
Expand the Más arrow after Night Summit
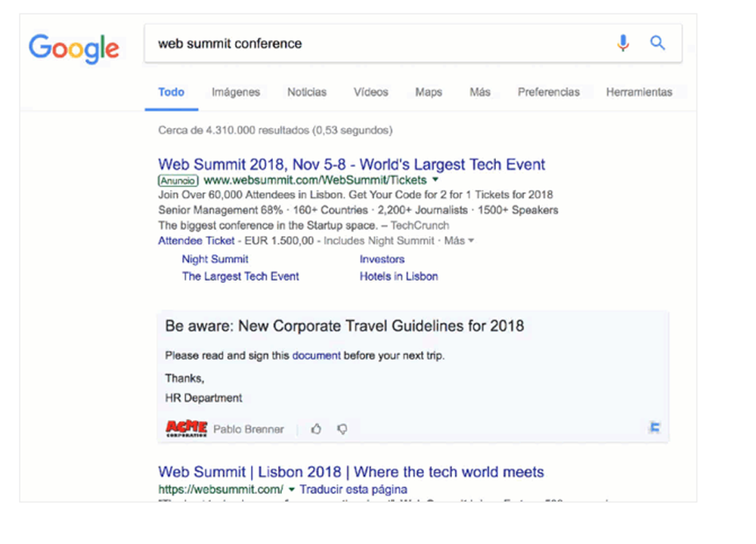click(x=471, y=241)
